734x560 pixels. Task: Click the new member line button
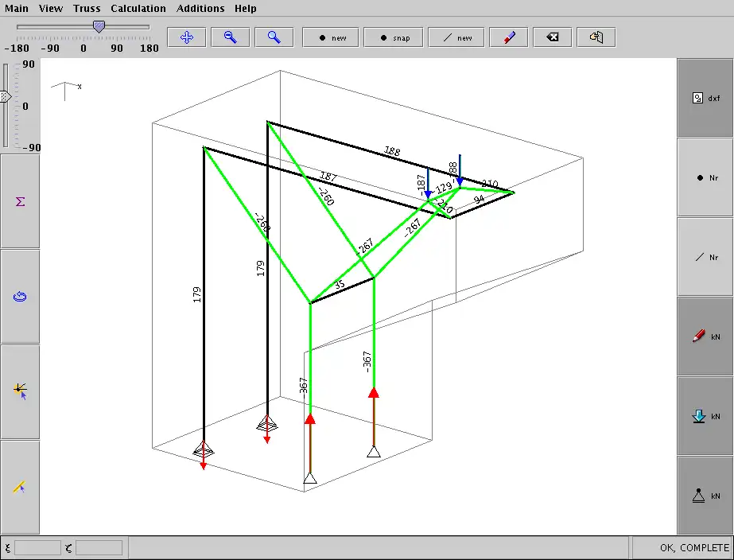point(456,37)
